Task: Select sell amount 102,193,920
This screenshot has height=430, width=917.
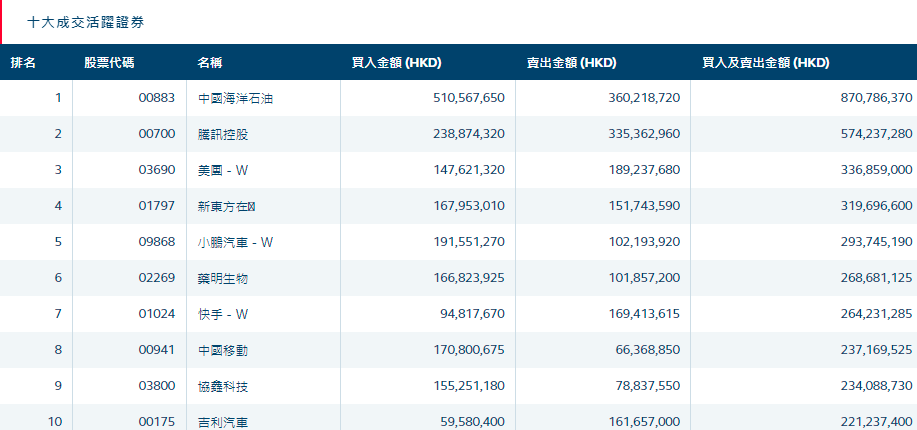Action: (x=644, y=242)
